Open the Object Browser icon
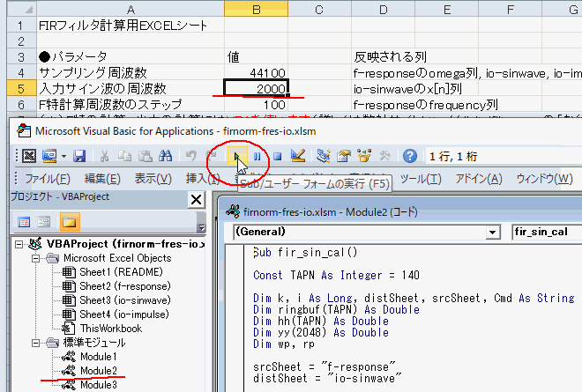This screenshot has height=392, width=582. (364, 156)
